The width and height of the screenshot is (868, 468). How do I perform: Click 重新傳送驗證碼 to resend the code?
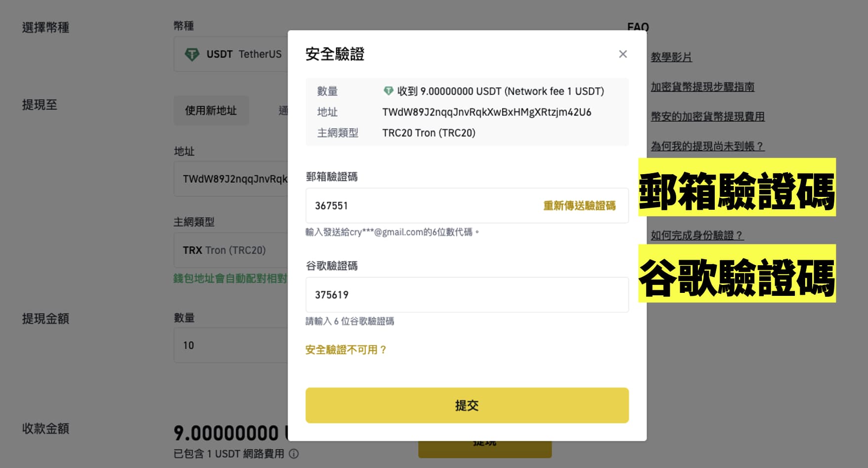click(579, 205)
